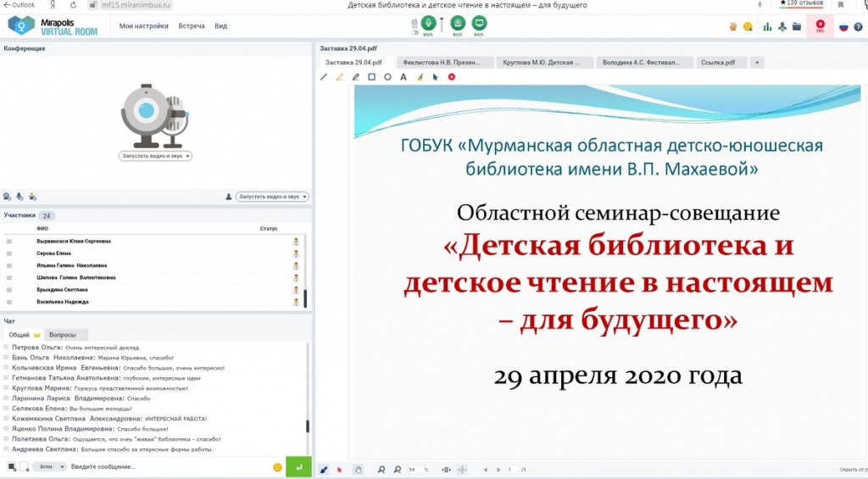Switch to the Общий chat tab
868x479 pixels.
tap(23, 335)
